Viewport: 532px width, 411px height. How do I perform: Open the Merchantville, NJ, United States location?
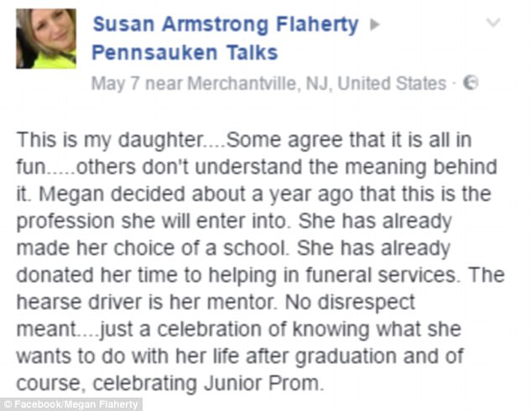point(316,83)
